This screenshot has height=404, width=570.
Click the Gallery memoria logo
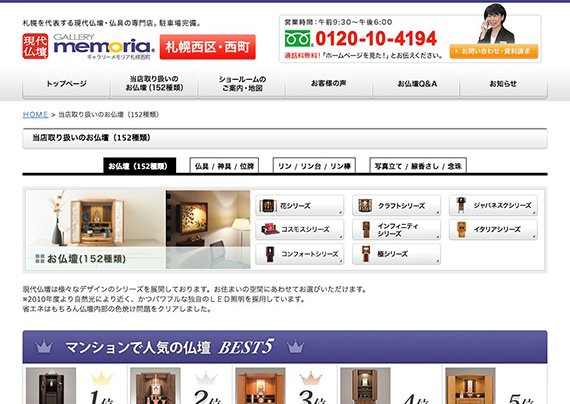click(x=104, y=47)
